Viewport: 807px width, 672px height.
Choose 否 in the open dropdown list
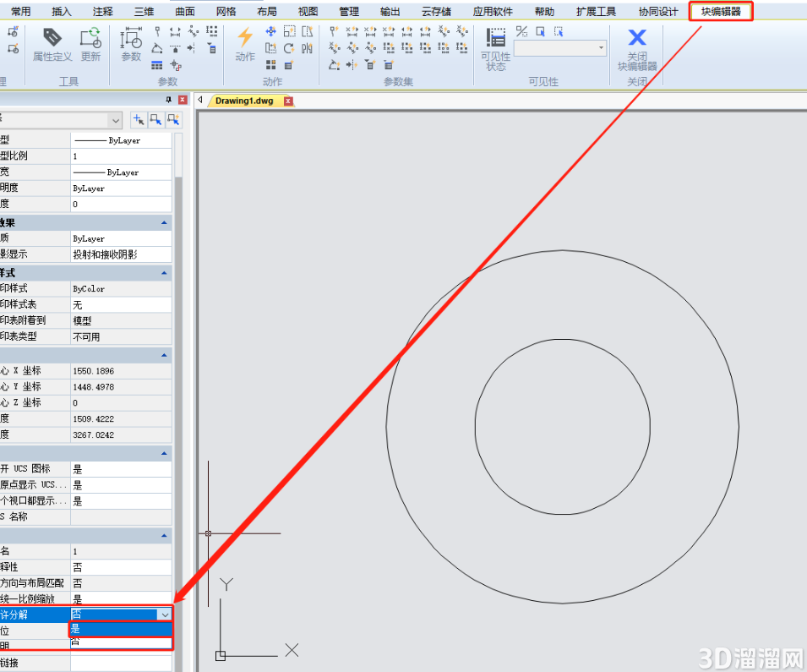click(121, 642)
